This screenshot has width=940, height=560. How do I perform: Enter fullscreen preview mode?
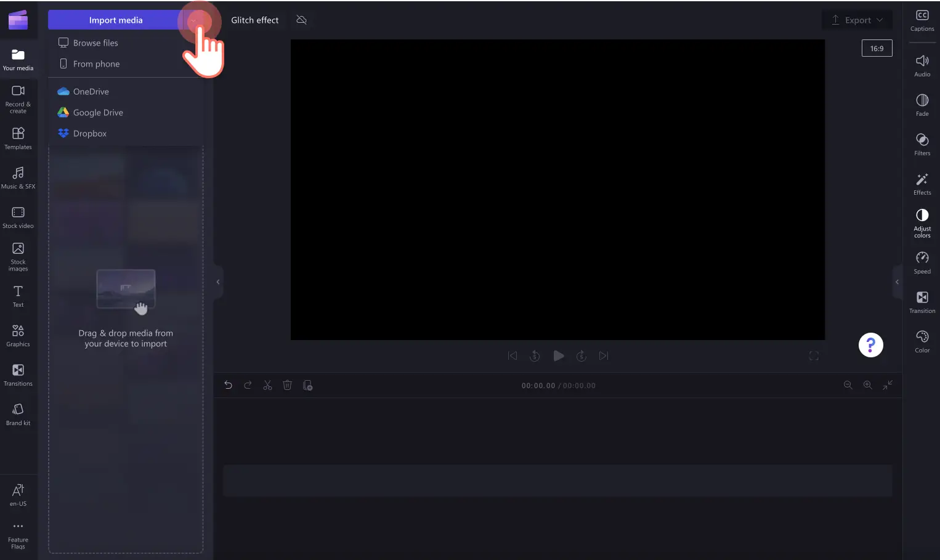tap(814, 355)
